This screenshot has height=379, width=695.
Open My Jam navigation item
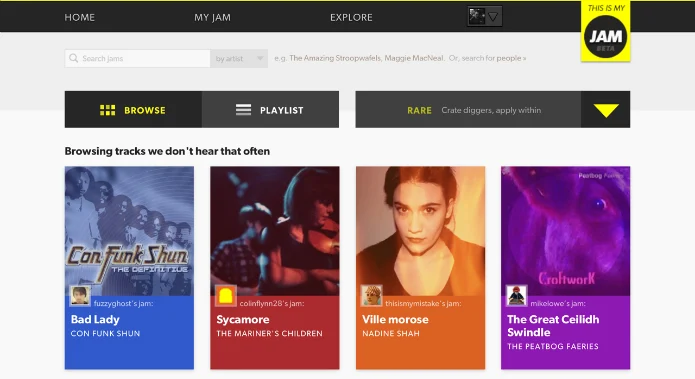coord(212,17)
